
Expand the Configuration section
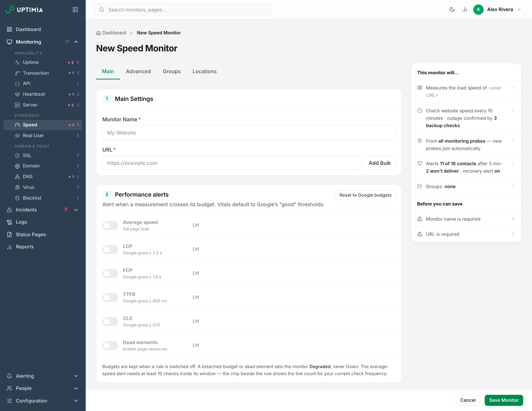pyautogui.click(x=76, y=401)
